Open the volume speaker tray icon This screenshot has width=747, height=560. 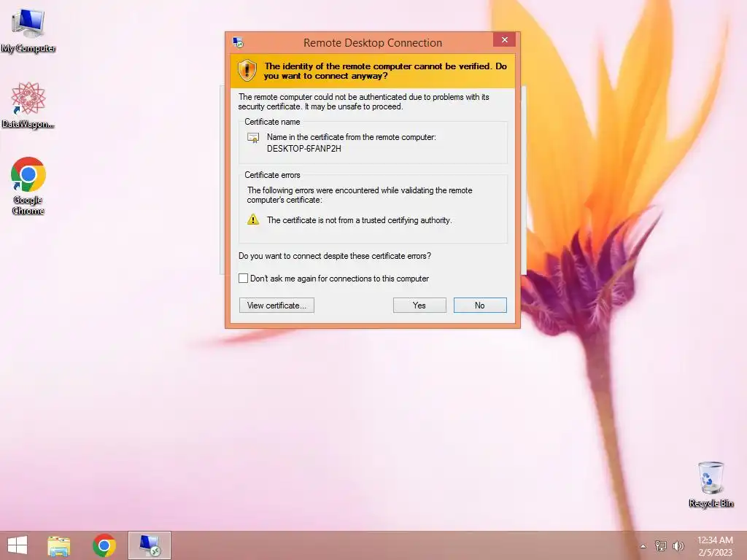[678, 546]
